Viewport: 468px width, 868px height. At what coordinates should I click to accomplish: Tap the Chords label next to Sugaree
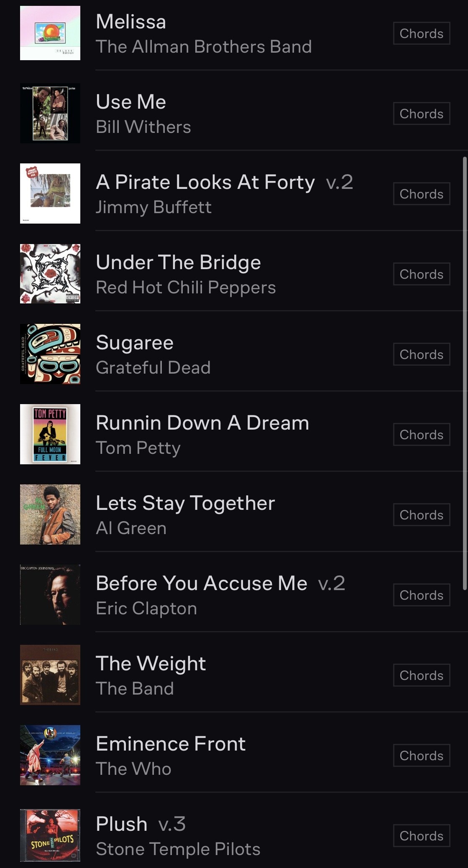click(x=422, y=354)
